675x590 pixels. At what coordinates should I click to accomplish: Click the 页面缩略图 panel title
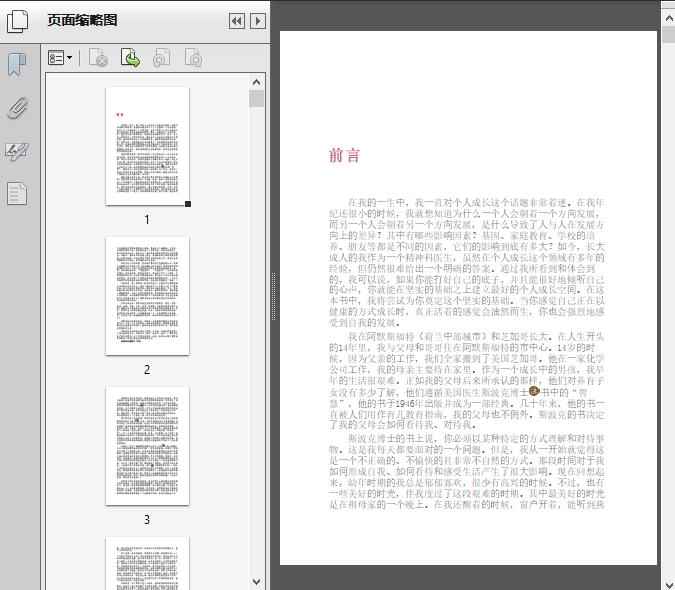[82, 20]
